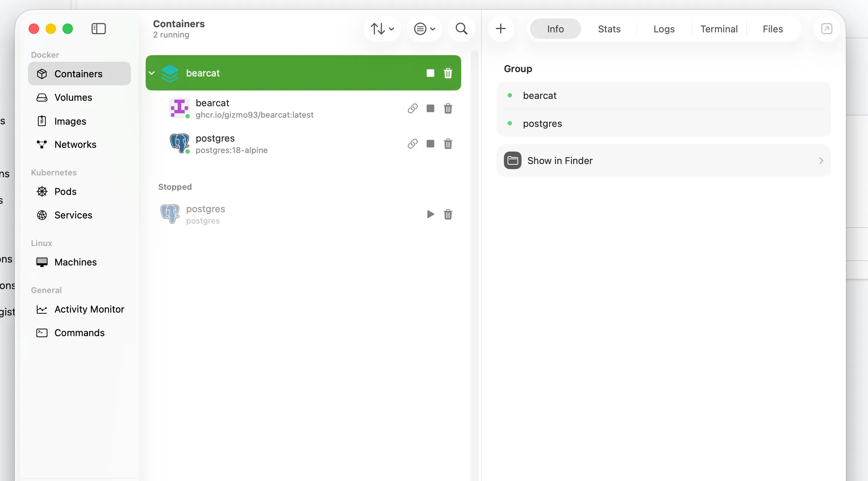This screenshot has height=481, width=868.
Task: Click the bearcat group stack icon
Action: point(170,73)
